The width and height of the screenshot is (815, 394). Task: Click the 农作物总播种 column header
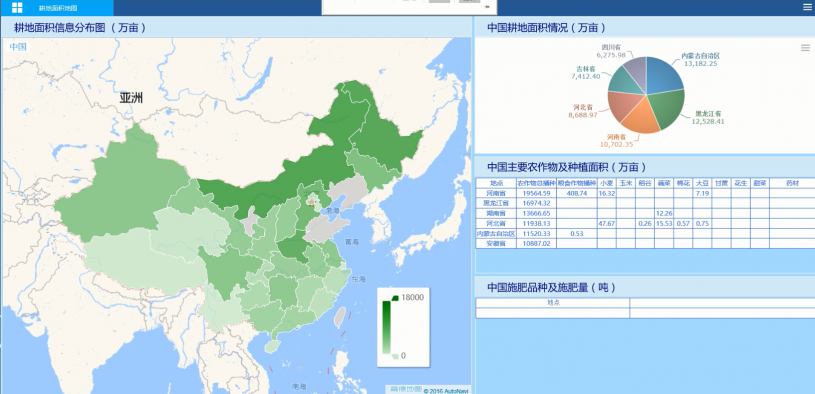[x=536, y=183]
